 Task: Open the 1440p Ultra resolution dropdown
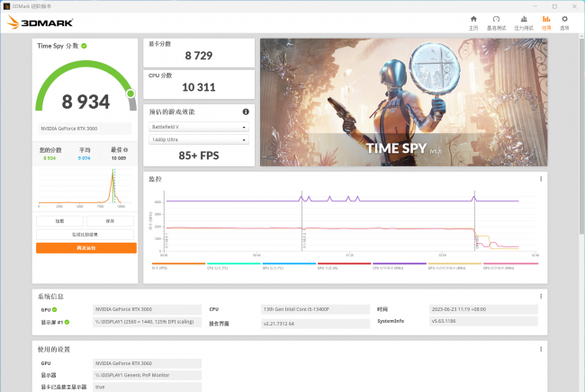tap(199, 139)
